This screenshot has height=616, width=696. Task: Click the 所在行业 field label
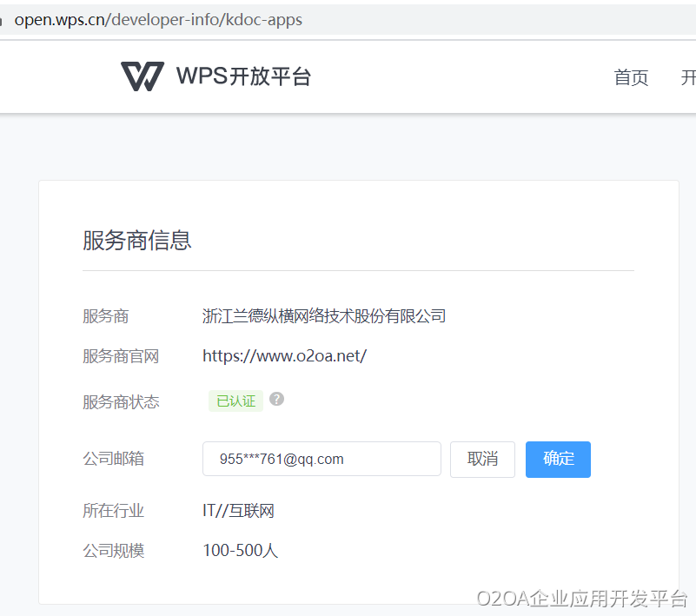click(x=113, y=511)
